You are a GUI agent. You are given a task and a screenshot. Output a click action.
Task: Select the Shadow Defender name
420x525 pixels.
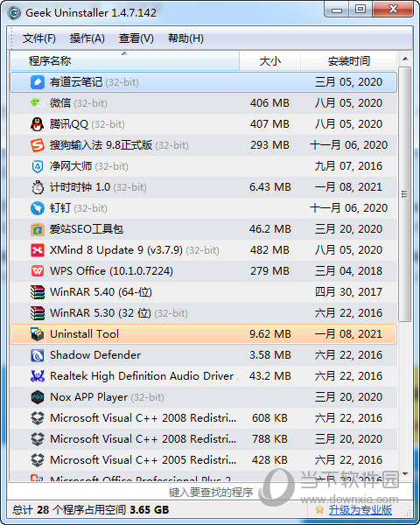pos(95,355)
